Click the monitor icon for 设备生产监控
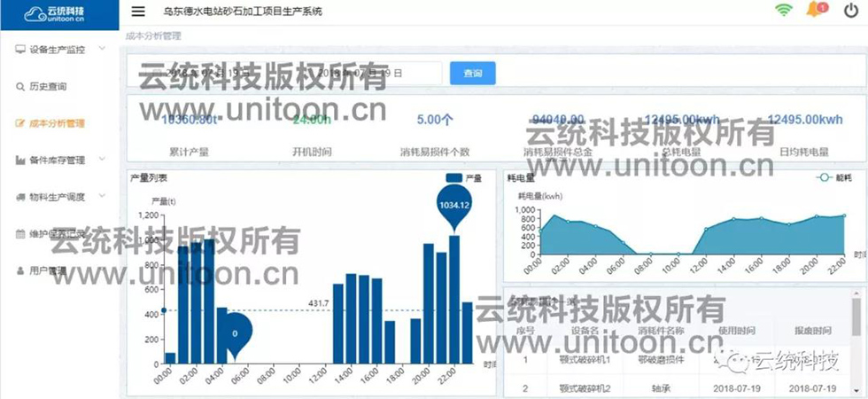The image size is (868, 399). (x=20, y=50)
